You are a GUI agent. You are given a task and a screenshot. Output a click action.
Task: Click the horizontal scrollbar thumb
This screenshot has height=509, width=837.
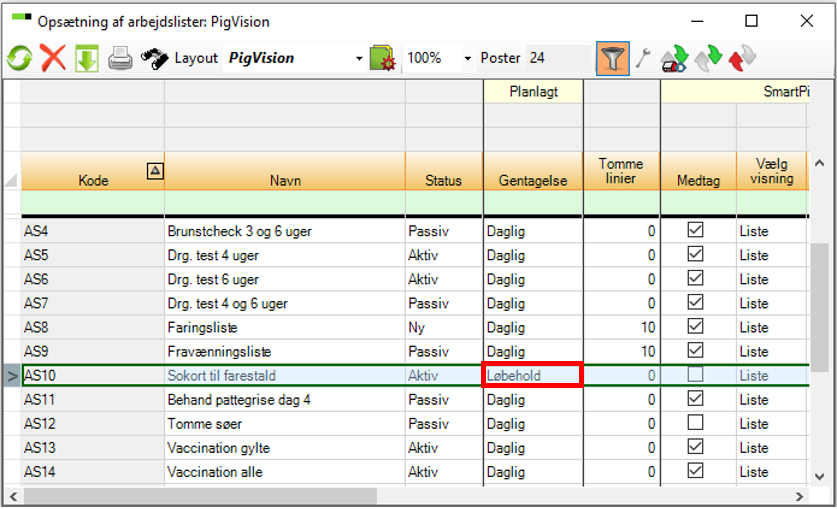pyautogui.click(x=200, y=497)
